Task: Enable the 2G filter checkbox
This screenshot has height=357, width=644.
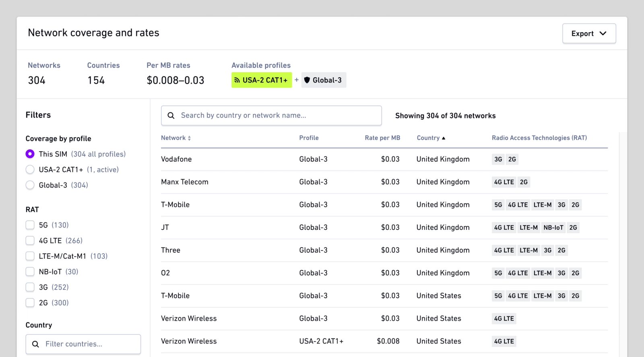Action: click(x=30, y=303)
